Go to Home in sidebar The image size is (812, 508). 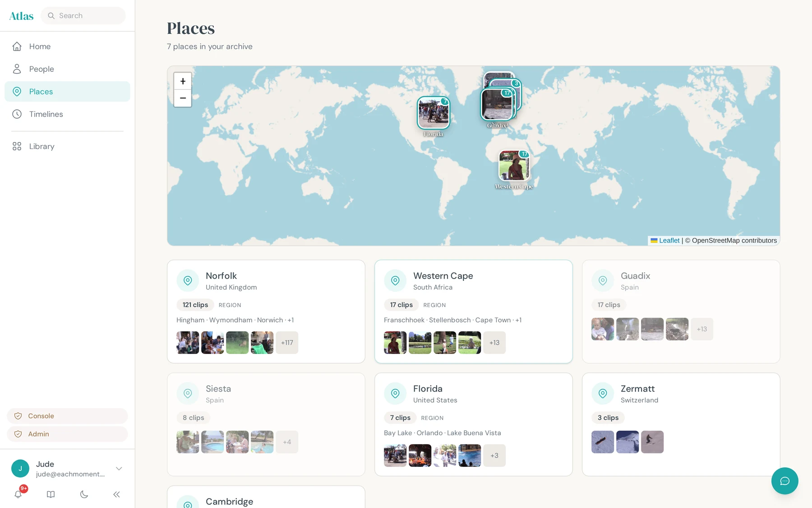point(67,47)
